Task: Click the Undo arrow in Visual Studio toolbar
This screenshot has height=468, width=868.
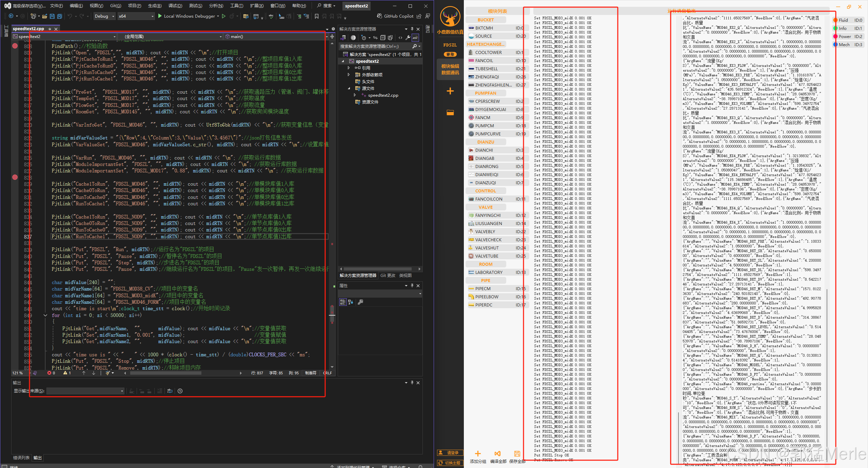Action: 70,16
